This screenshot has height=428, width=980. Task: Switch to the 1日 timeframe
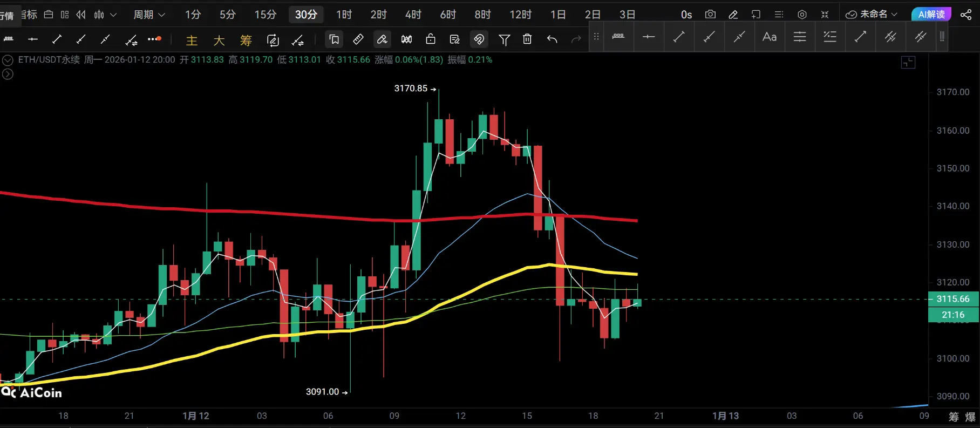(x=558, y=15)
